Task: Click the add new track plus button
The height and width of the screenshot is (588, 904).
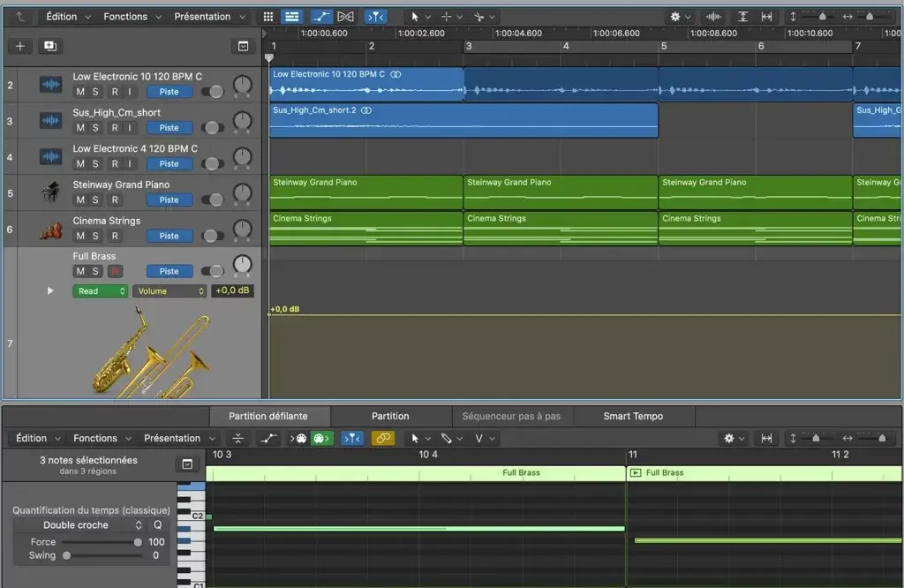Action: pyautogui.click(x=20, y=46)
